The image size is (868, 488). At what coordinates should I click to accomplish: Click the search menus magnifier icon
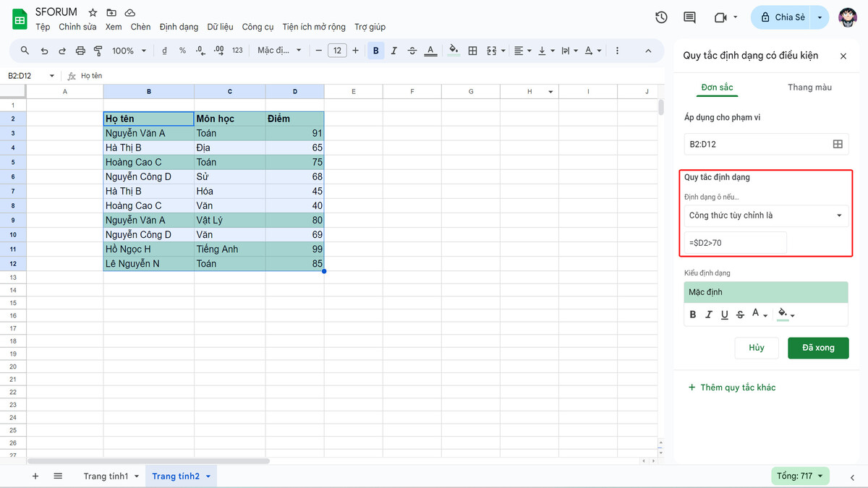pyautogui.click(x=25, y=51)
